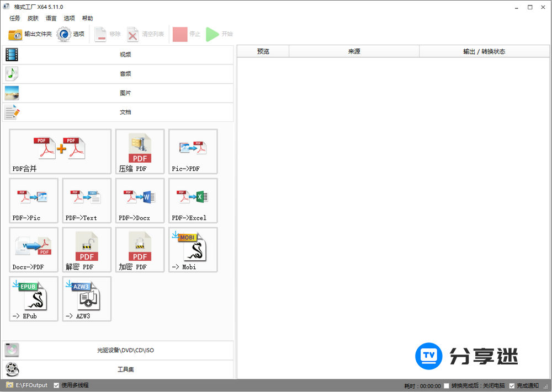This screenshot has width=552, height=392.
Task: Open the 皮肤 skin menu
Action: [x=33, y=18]
